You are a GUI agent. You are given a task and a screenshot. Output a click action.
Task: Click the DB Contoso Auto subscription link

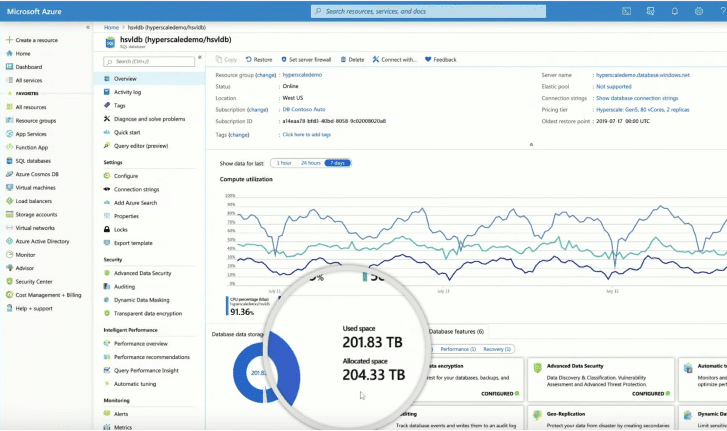tap(304, 110)
